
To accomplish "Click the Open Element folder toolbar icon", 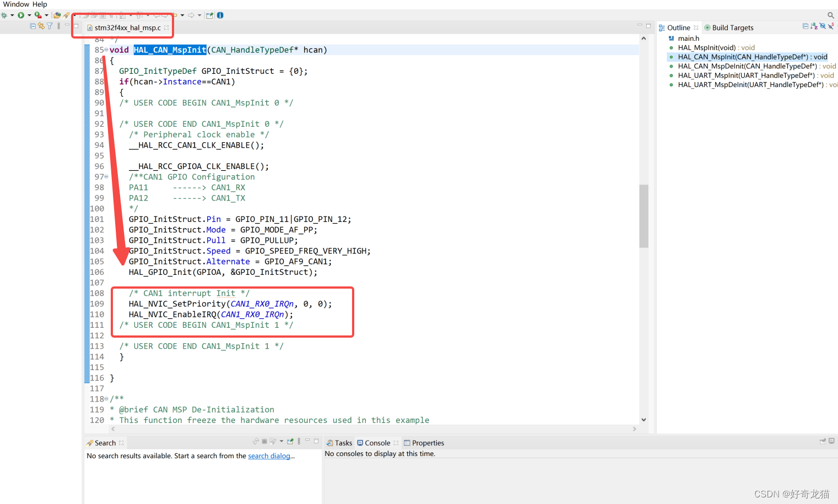I will click(x=57, y=15).
